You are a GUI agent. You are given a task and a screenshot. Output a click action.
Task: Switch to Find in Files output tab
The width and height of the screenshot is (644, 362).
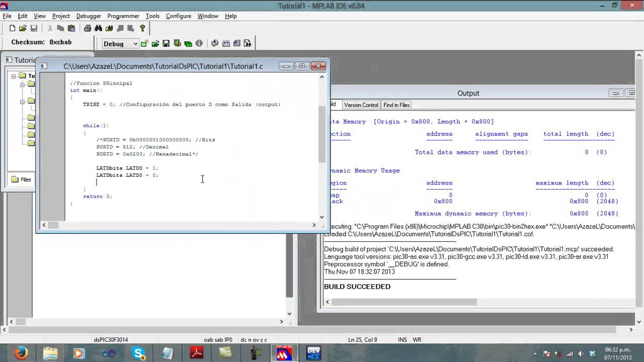pos(396,105)
